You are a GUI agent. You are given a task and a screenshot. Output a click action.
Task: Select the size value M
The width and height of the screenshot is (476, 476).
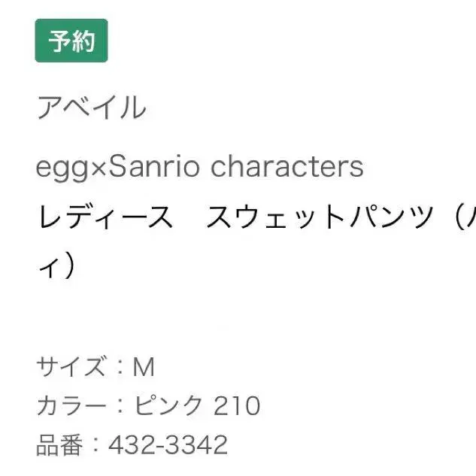[x=144, y=367]
